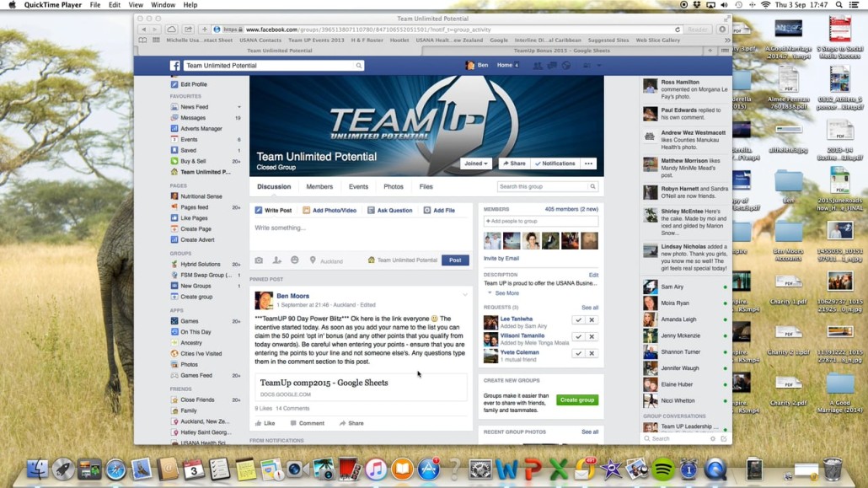Viewport: 868px width, 488px height.
Task: Open Safari's reading list book icon
Action: tap(142, 40)
